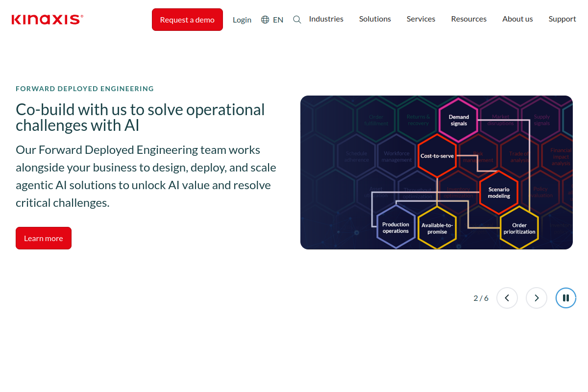
Task: Open EN language selector
Action: [278, 20]
